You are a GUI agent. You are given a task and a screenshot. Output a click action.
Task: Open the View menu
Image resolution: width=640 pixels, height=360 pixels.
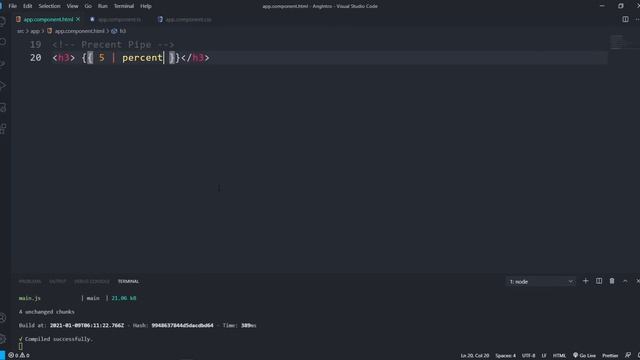coord(72,6)
